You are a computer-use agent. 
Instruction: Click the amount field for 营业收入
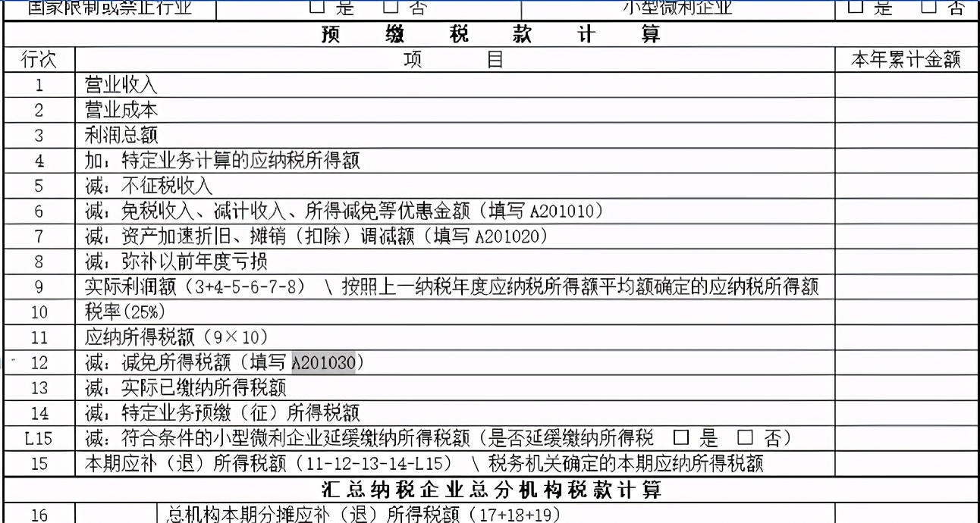pos(906,86)
